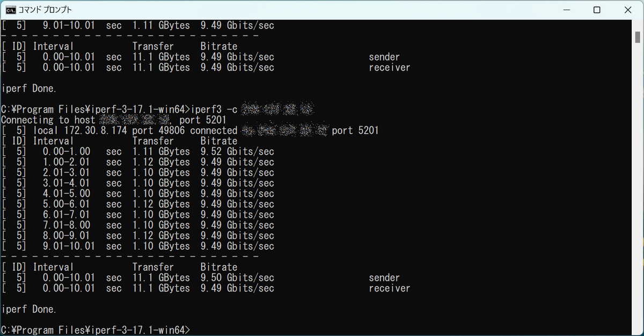Click '1.12 GBytes' in the 8.00-9.01 row
This screenshot has width=644, height=336.
[161, 236]
